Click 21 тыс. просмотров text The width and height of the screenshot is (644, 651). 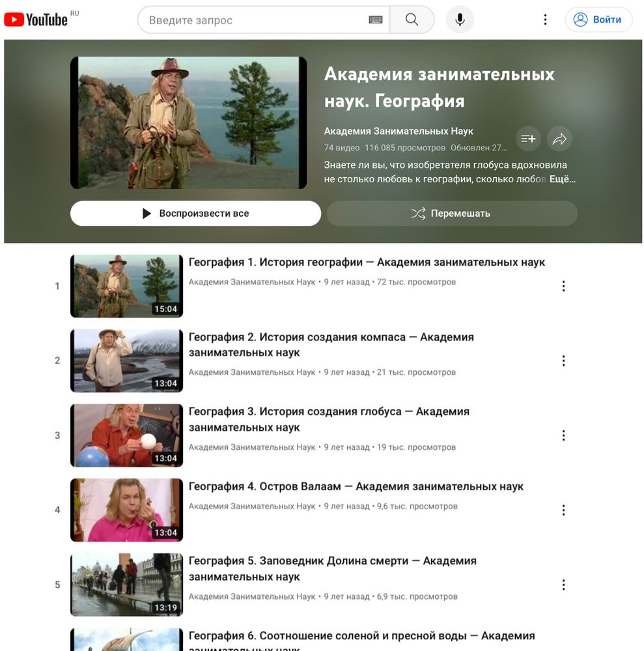pos(417,372)
